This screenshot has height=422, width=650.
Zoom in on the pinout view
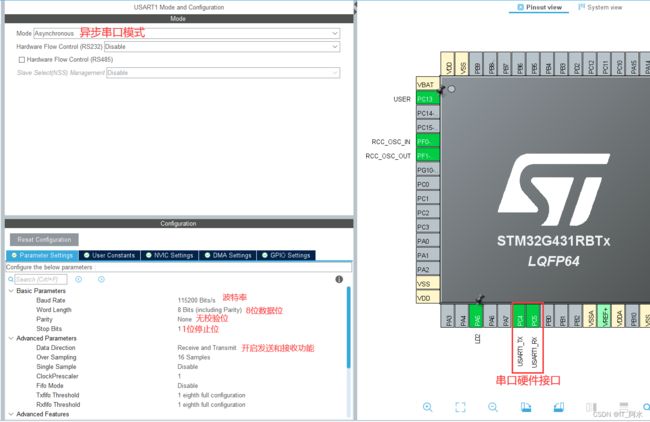427,407
